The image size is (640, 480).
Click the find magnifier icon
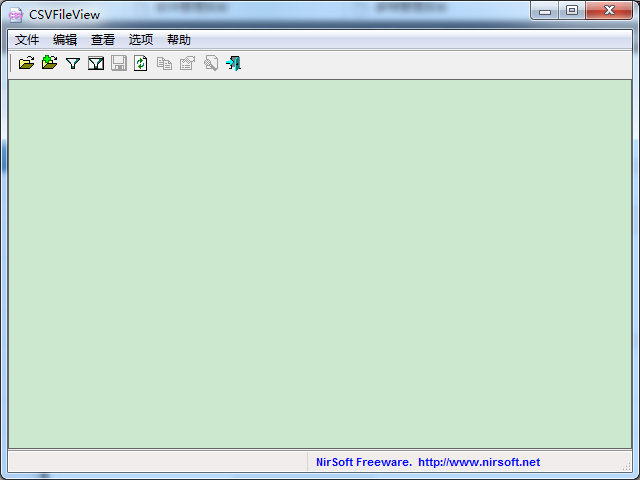point(211,63)
